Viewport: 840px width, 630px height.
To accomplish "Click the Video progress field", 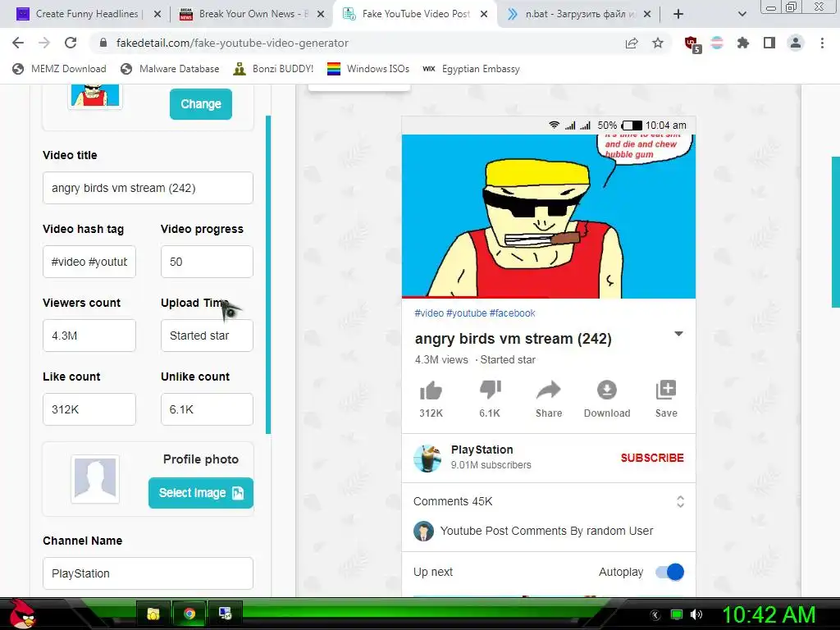I will click(207, 262).
